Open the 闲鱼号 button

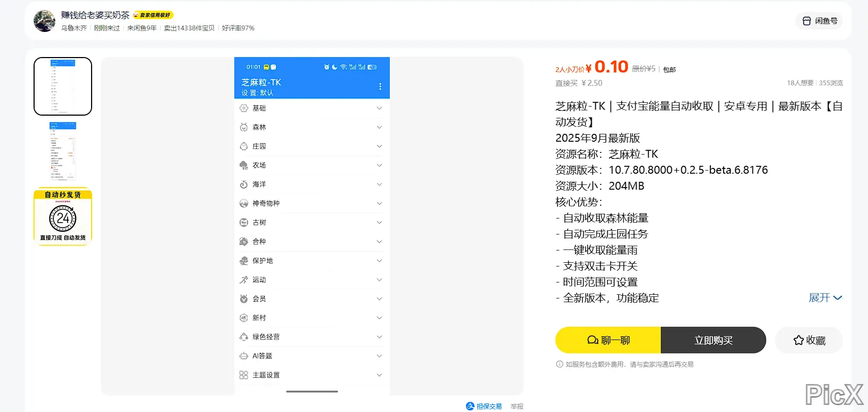coord(820,21)
